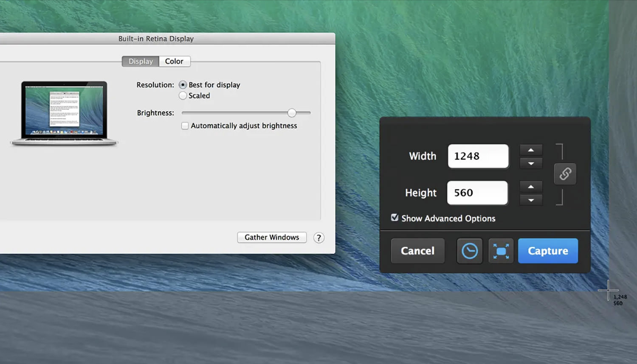Decrease Height with the down stepper
This screenshot has height=364, width=637.
531,200
